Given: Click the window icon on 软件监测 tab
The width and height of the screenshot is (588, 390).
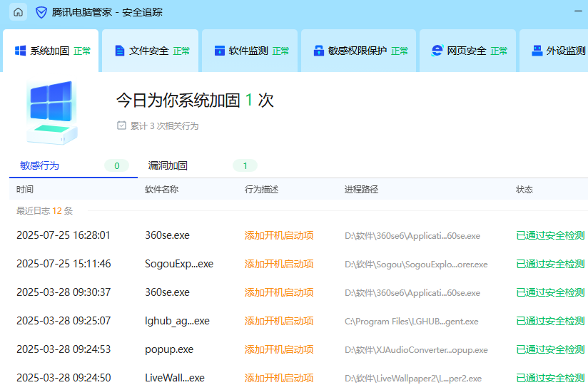Looking at the screenshot, I should [x=219, y=51].
